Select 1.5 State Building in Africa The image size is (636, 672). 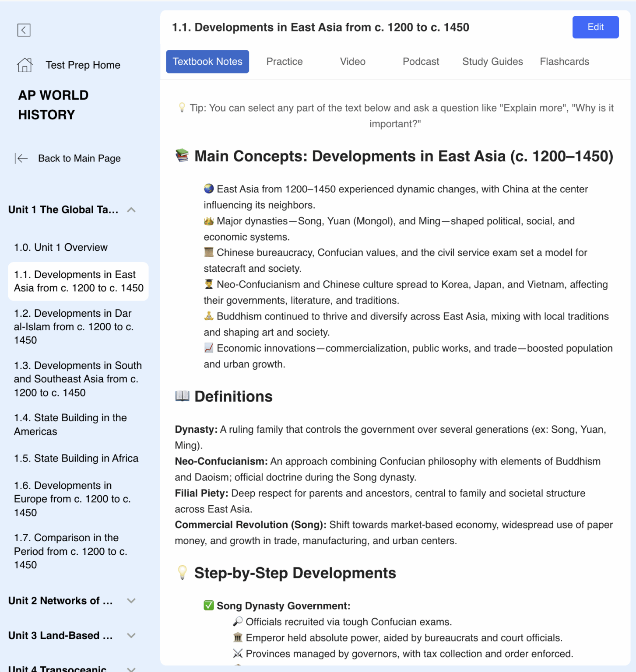(x=76, y=458)
